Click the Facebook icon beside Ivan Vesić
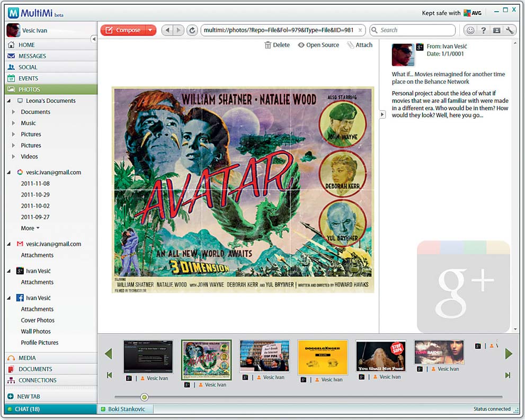525x420 pixels. point(20,298)
